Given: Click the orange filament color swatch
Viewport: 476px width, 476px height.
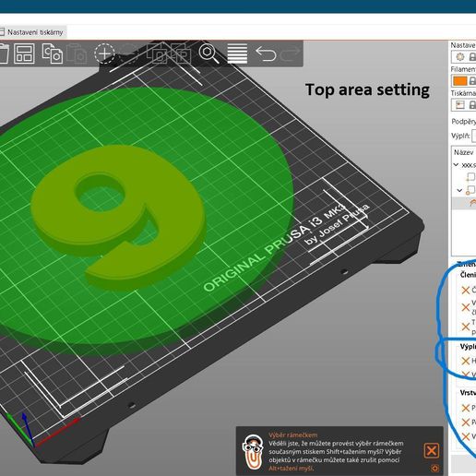Looking at the screenshot, I should point(460,81).
